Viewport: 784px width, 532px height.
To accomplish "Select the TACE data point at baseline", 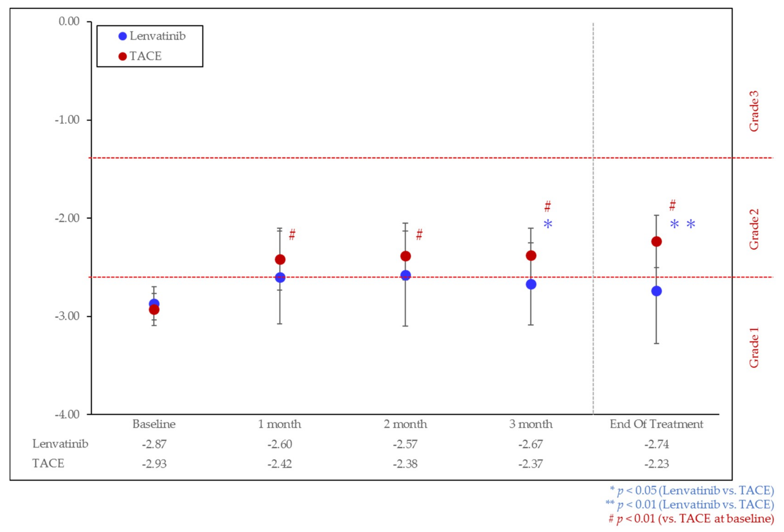I will 154,309.
